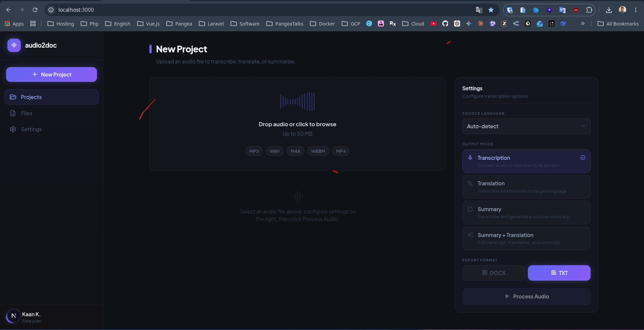Open the Docker bookmark folder
The image size is (644, 330).
coord(323,23)
